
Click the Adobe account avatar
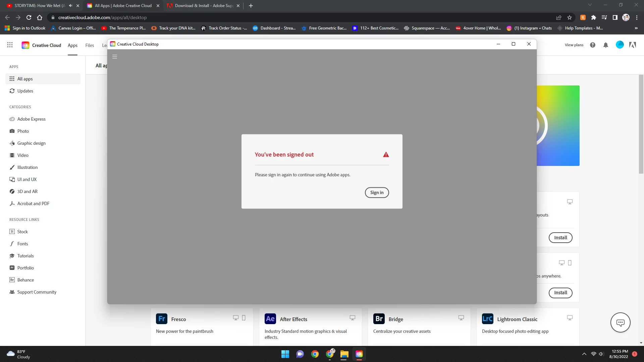(x=620, y=45)
